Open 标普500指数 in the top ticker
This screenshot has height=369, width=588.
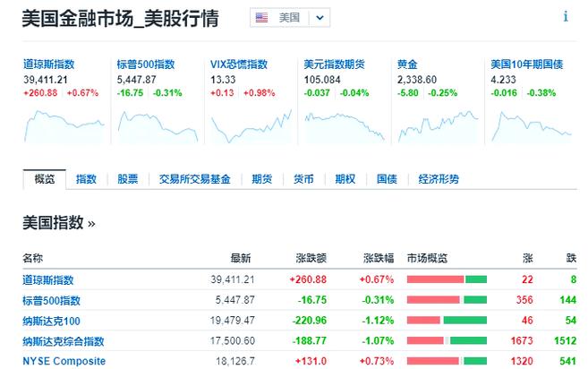146,64
